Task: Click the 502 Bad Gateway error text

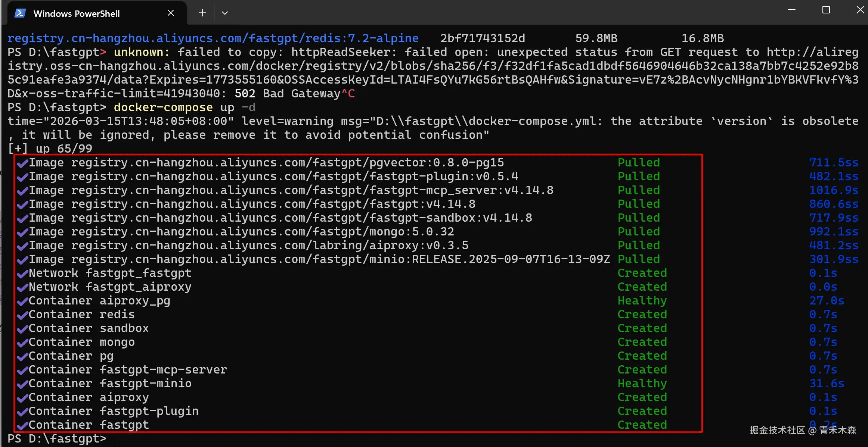Action: click(287, 94)
